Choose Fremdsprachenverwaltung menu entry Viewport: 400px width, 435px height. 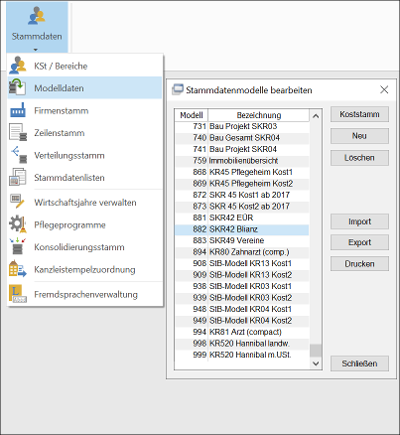85,294
